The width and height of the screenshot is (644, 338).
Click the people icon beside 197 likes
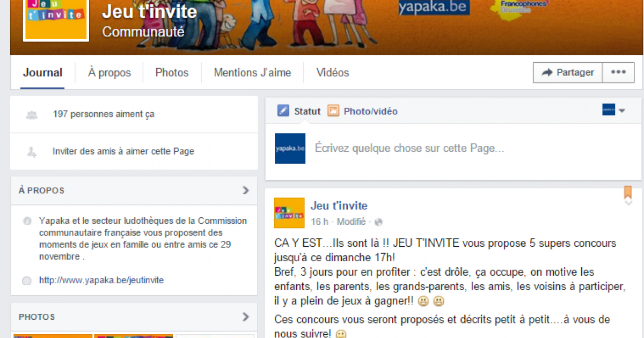click(32, 114)
